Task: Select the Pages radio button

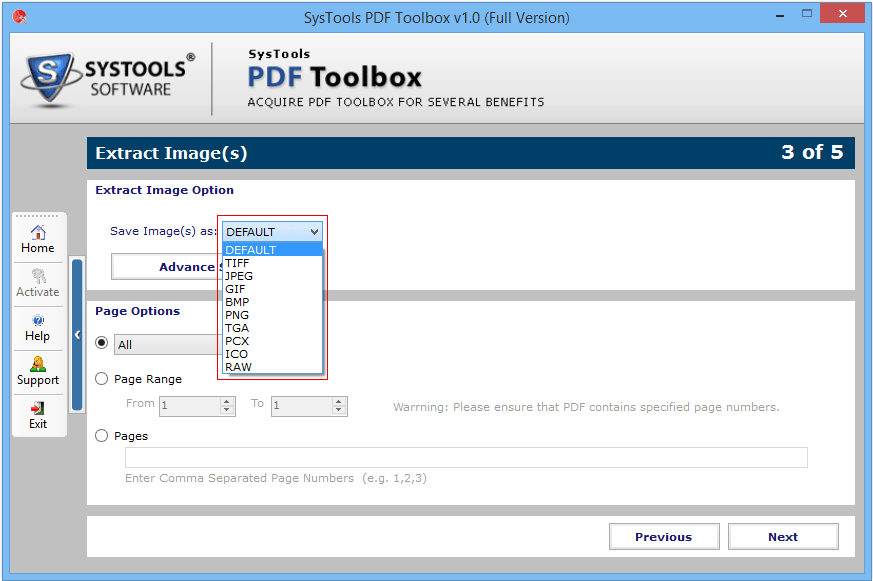Action: (x=101, y=436)
